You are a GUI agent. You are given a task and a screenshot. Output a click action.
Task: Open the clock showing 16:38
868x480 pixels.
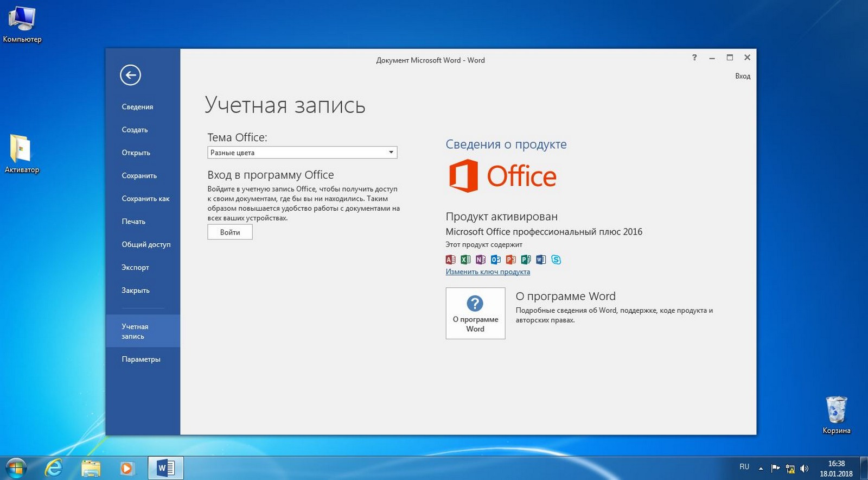coord(836,468)
